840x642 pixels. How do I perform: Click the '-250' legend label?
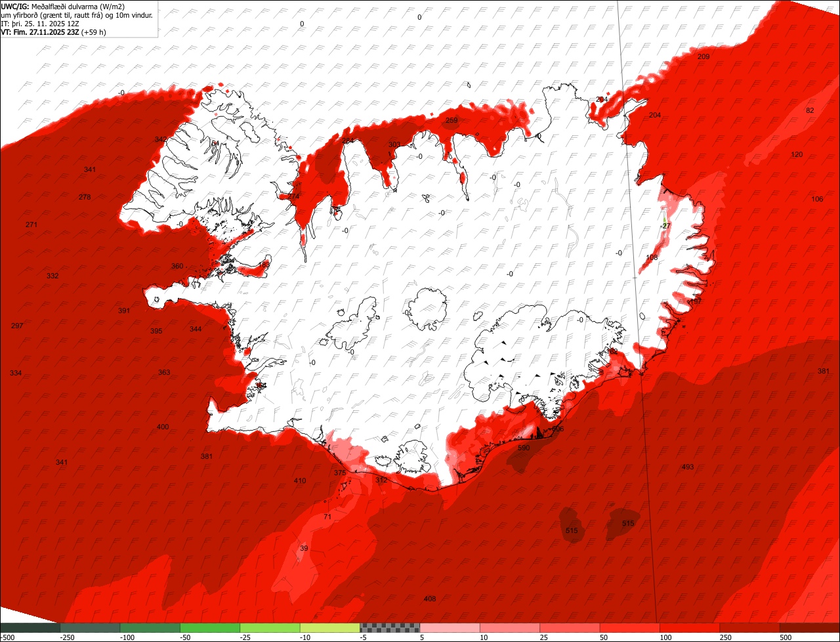(67, 637)
